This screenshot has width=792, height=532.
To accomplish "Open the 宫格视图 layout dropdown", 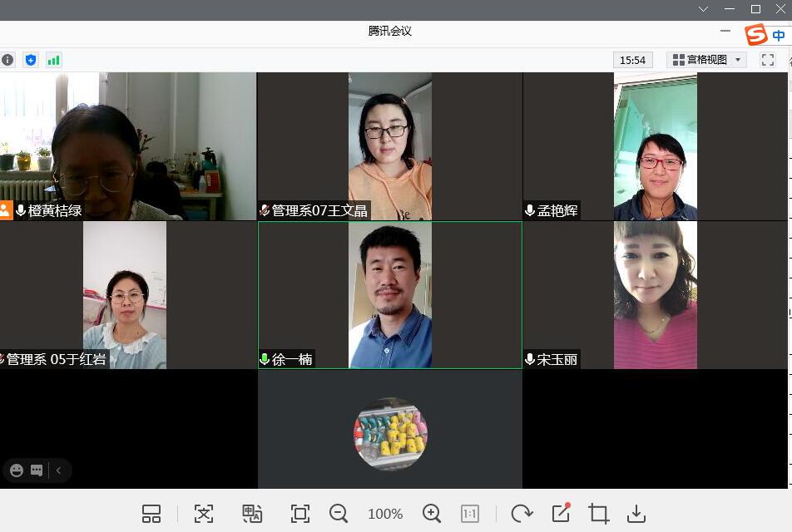I will tap(706, 60).
